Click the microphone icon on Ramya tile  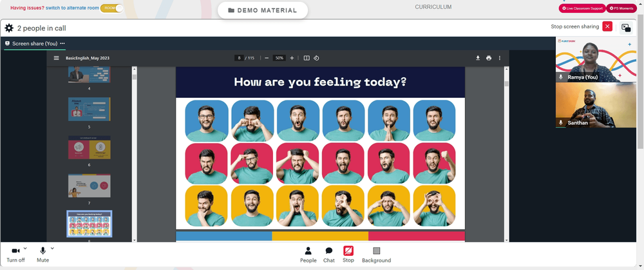[x=561, y=77]
